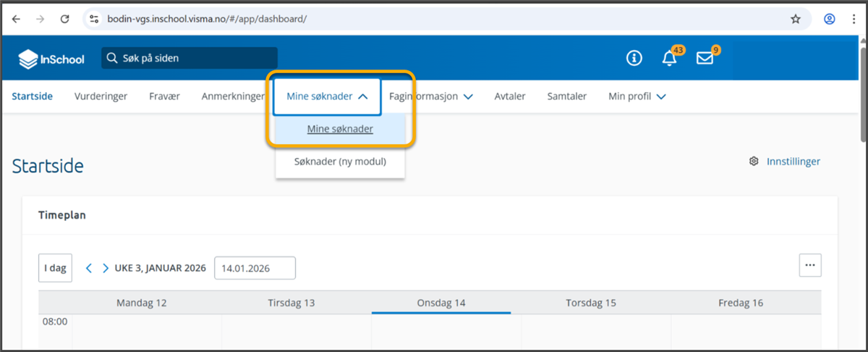Open the Innstillinger settings link
This screenshot has width=868, height=352.
pos(793,162)
